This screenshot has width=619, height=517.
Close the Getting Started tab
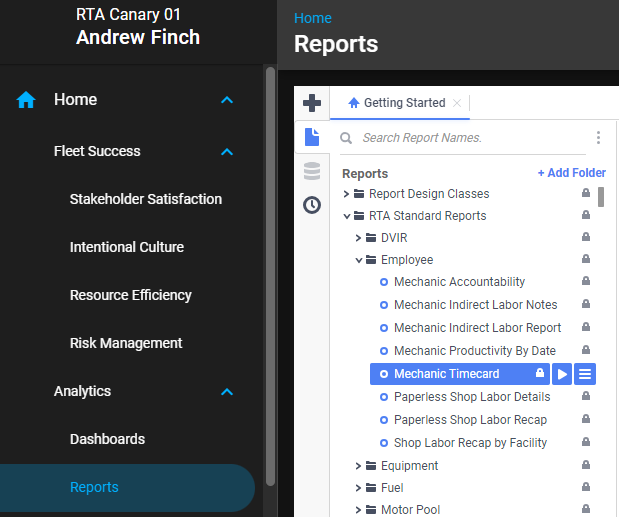pos(457,103)
